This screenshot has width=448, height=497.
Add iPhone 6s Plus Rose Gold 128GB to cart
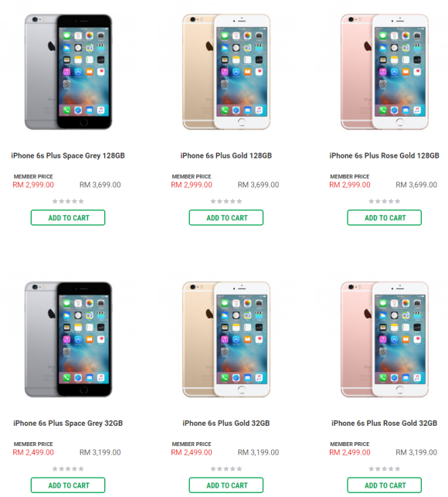point(385,218)
